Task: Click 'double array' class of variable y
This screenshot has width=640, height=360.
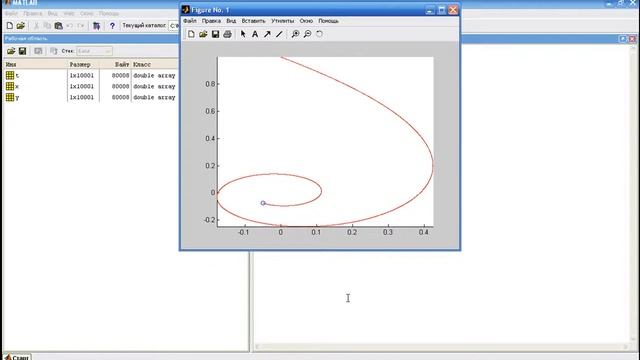Action: click(154, 97)
